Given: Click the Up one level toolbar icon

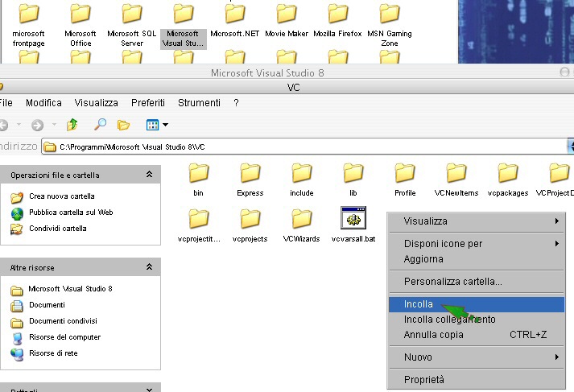Looking at the screenshot, I should point(72,125).
